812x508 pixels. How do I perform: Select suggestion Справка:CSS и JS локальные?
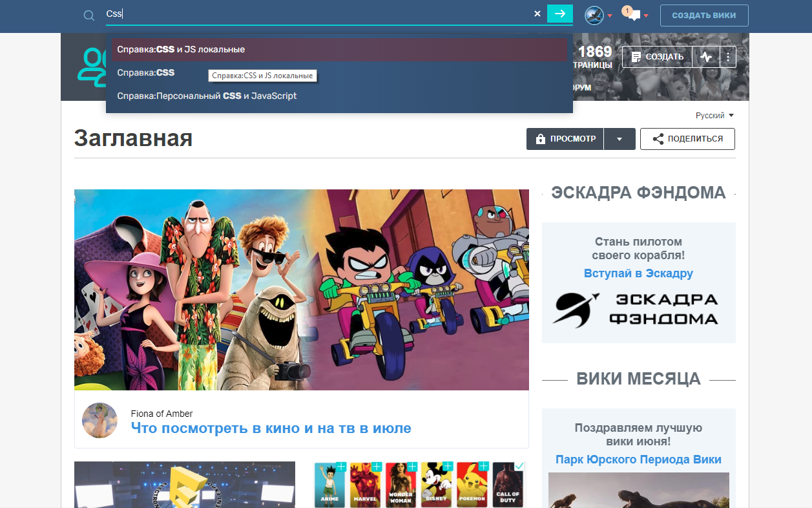(x=339, y=50)
